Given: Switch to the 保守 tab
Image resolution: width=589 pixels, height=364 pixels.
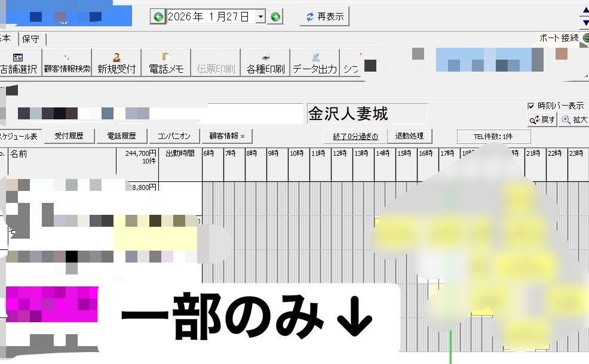Looking at the screenshot, I should click(x=30, y=39).
